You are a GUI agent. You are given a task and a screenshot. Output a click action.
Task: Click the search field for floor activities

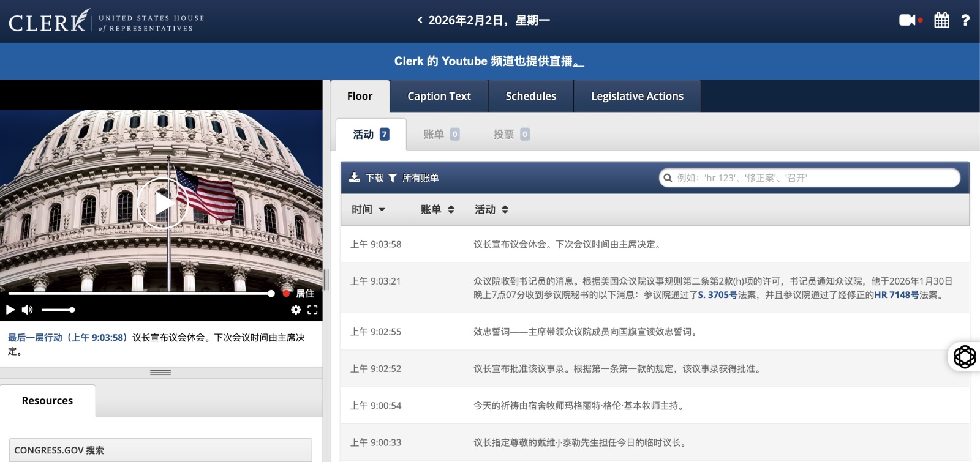click(809, 178)
